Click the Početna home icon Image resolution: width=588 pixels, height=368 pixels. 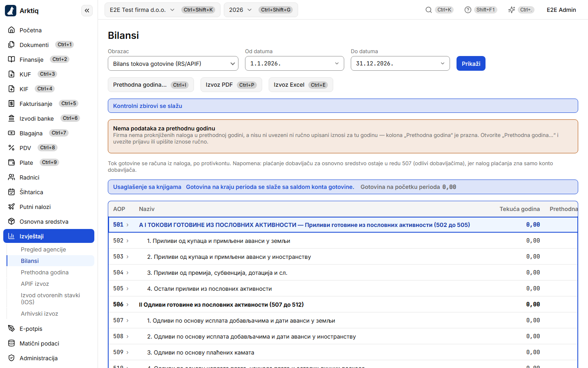[x=11, y=30]
